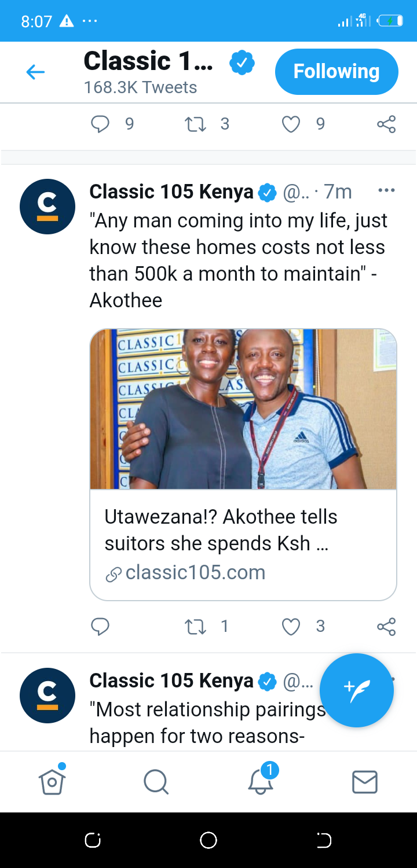The height and width of the screenshot is (868, 417).
Task: Like the Akothee tweet with 3 likes
Action: 291,626
